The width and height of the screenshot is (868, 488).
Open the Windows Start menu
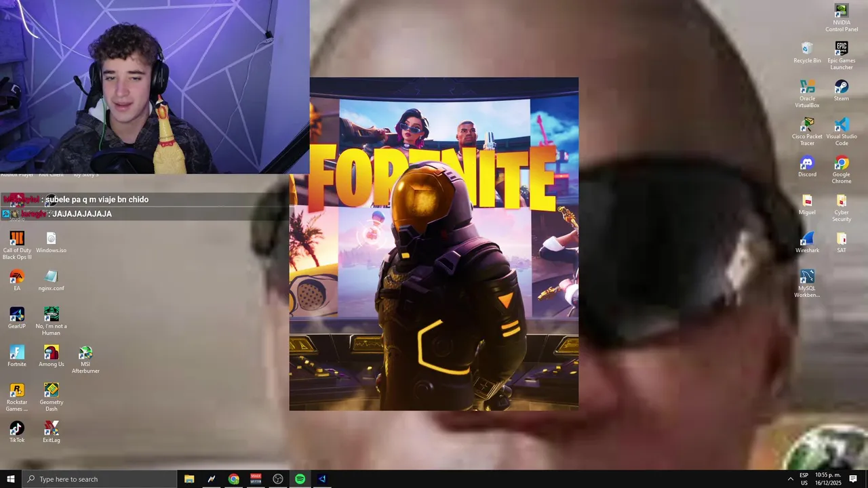(x=11, y=479)
